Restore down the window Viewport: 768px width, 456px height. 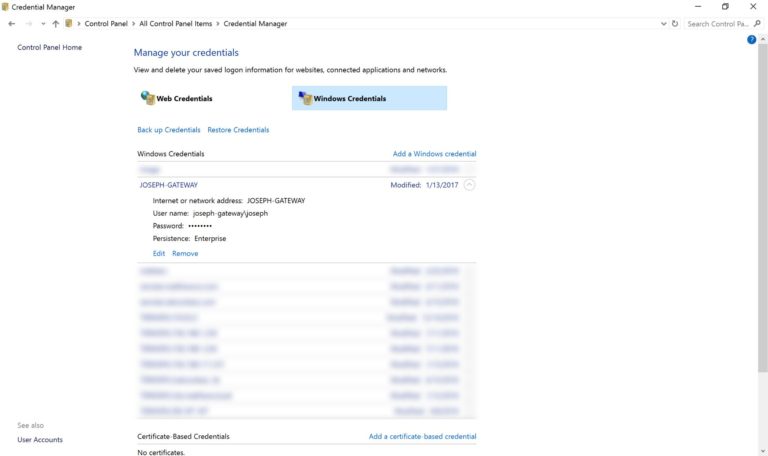click(x=725, y=6)
